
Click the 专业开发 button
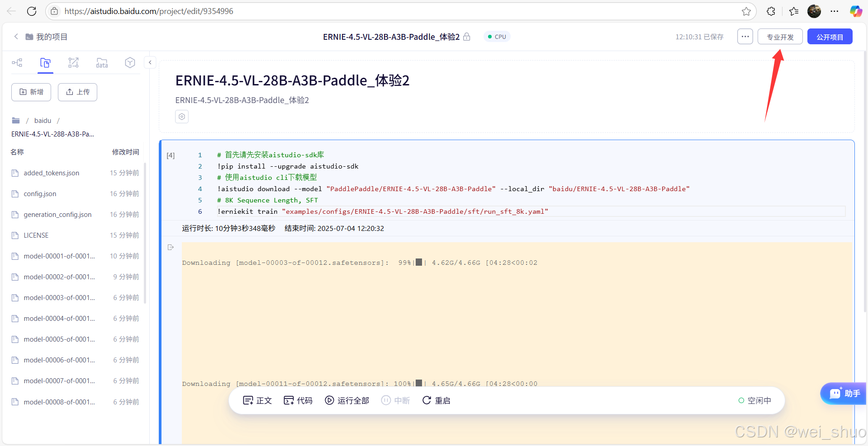[780, 37]
